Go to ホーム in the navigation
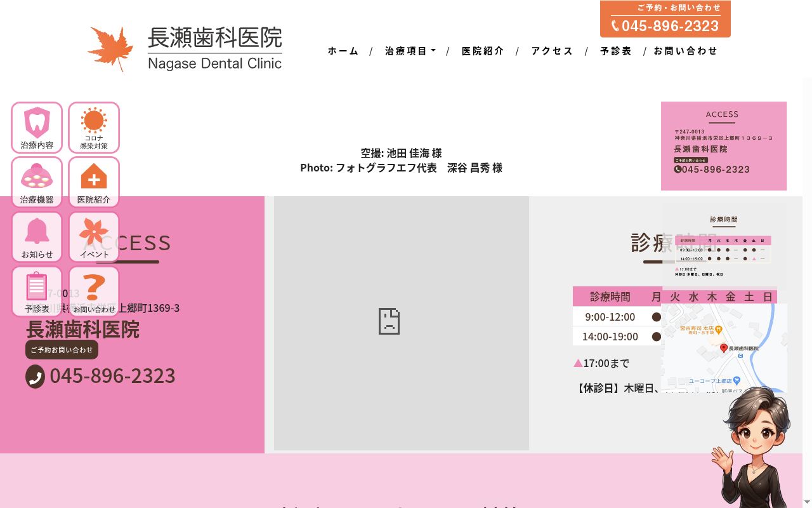The width and height of the screenshot is (812, 508). coord(343,51)
